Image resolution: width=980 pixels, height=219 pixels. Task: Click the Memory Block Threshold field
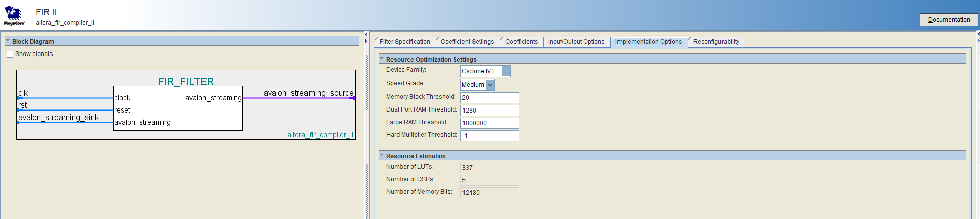(489, 98)
